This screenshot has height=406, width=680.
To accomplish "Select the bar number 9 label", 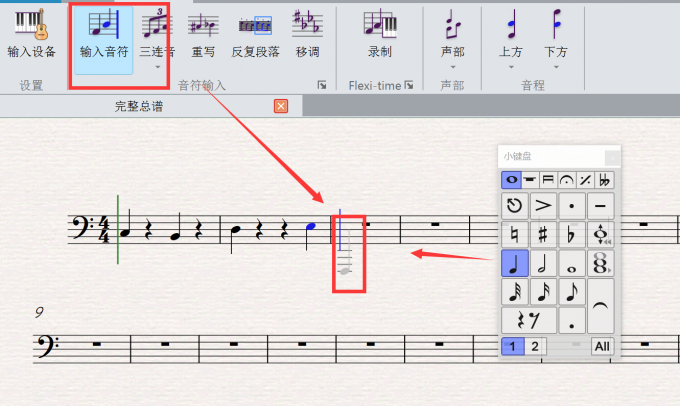I will click(x=39, y=312).
